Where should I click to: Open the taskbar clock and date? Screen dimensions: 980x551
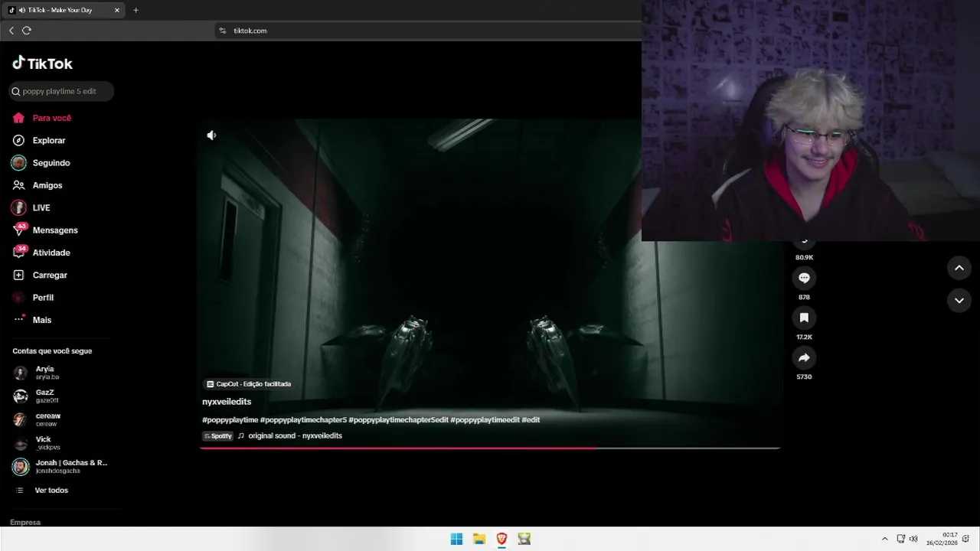click(x=942, y=539)
